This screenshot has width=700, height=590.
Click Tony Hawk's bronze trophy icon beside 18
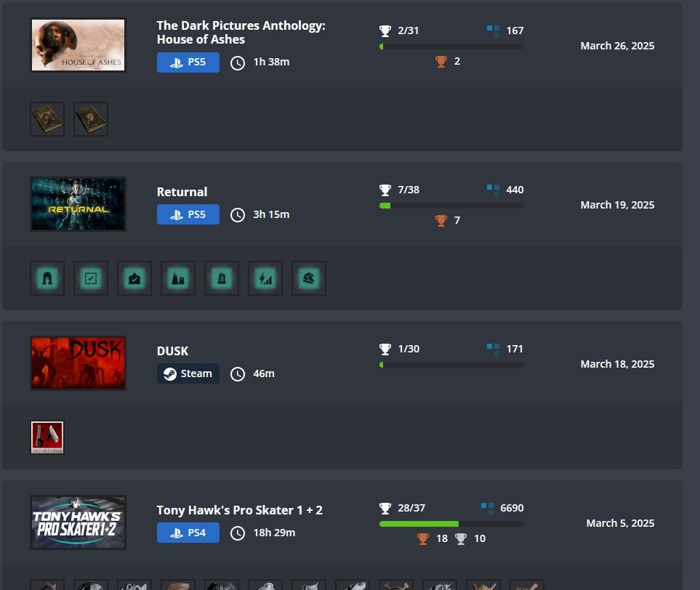[423, 538]
